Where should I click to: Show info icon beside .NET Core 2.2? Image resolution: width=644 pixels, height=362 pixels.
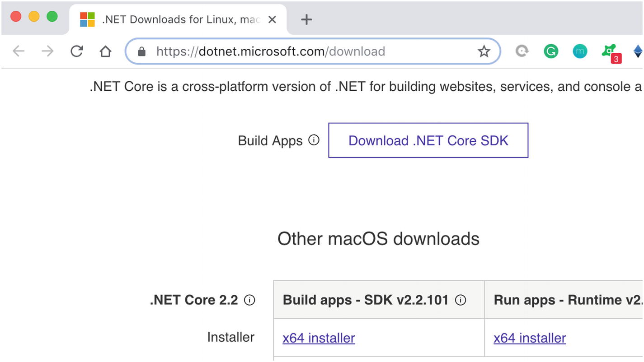pyautogui.click(x=249, y=300)
